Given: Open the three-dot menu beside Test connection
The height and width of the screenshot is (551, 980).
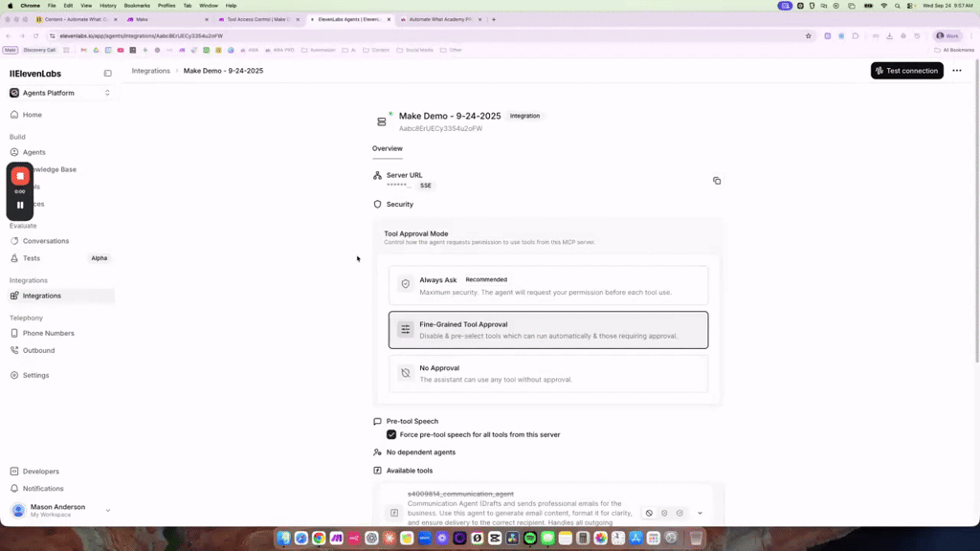Looking at the screenshot, I should tap(957, 71).
